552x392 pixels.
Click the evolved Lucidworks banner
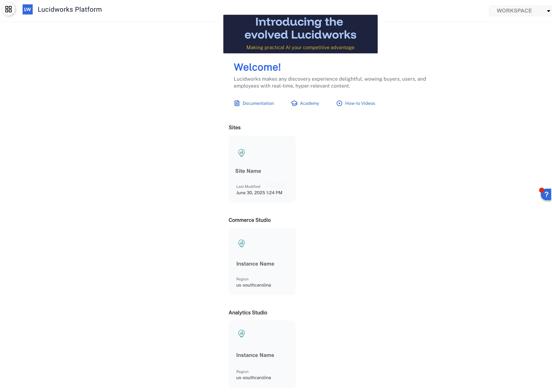[x=300, y=34]
